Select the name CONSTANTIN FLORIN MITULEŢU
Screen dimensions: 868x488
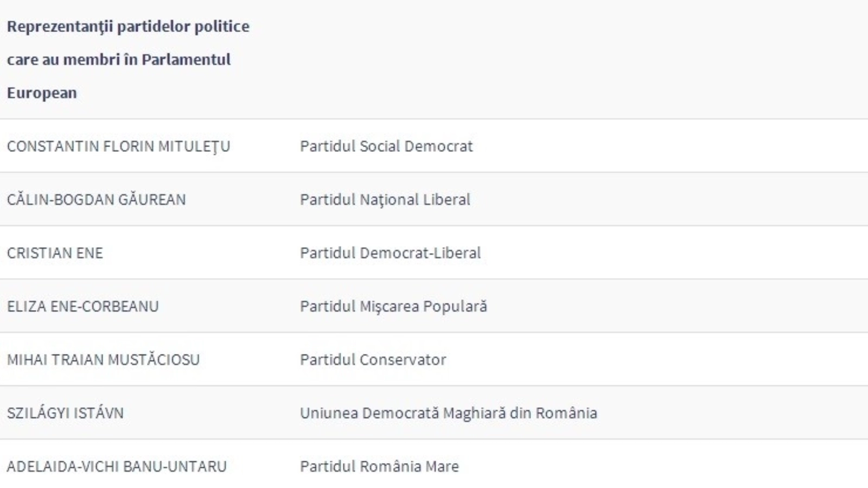(118, 146)
